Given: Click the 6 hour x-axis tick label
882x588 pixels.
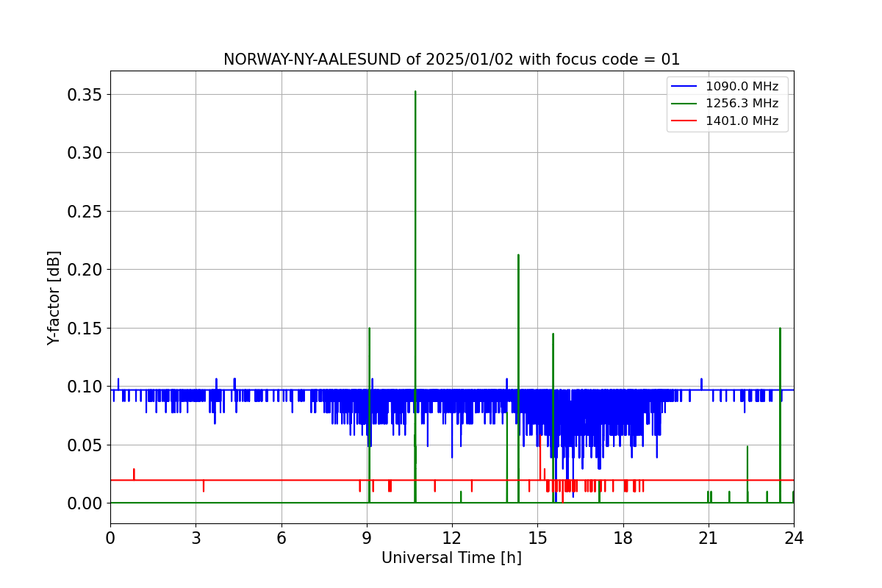Looking at the screenshot, I should pyautogui.click(x=282, y=538).
